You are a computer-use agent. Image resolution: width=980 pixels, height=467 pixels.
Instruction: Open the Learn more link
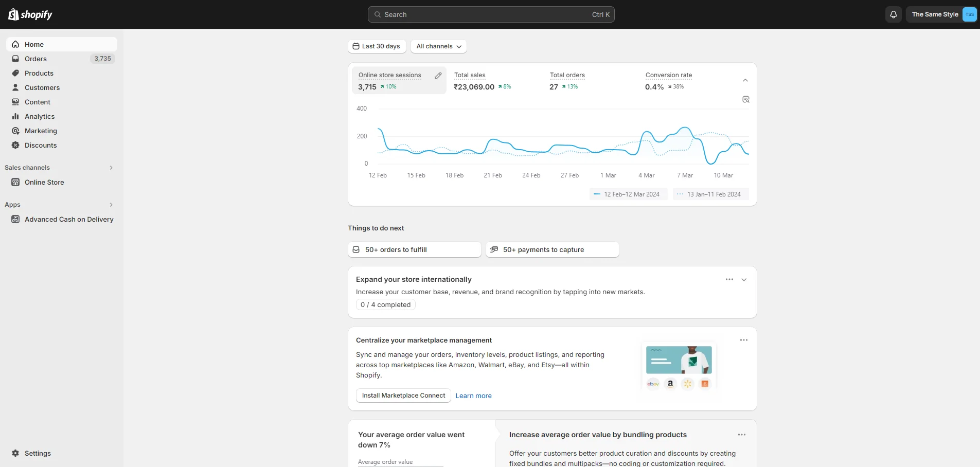(x=474, y=396)
